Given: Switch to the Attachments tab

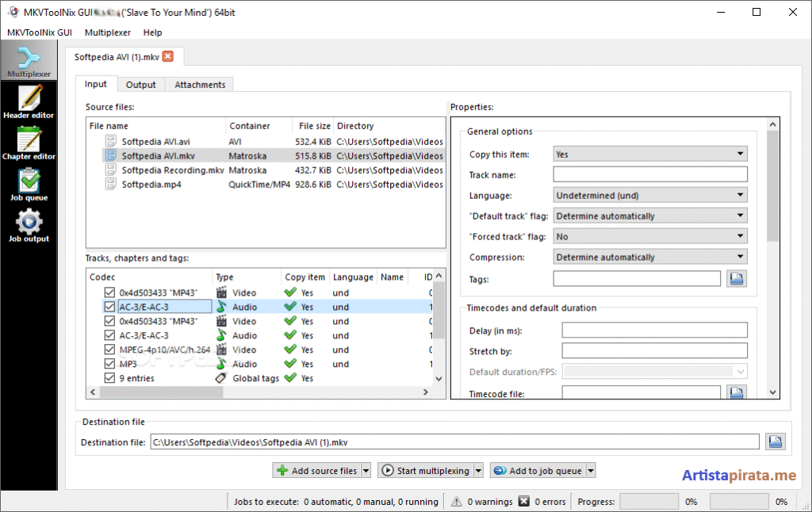Looking at the screenshot, I should [199, 83].
